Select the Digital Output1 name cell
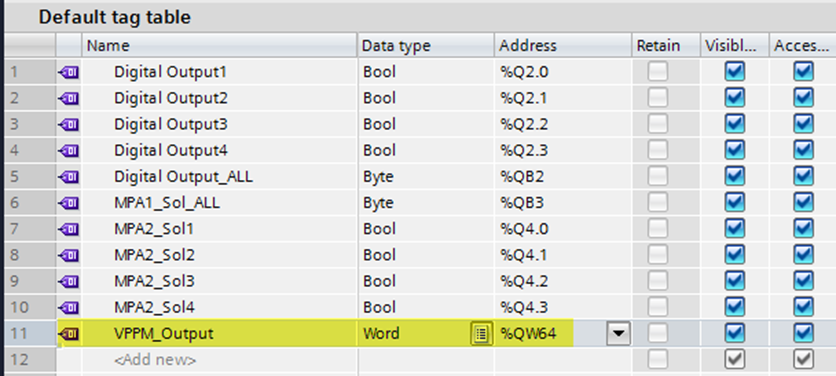The width and height of the screenshot is (836, 376). (x=219, y=71)
